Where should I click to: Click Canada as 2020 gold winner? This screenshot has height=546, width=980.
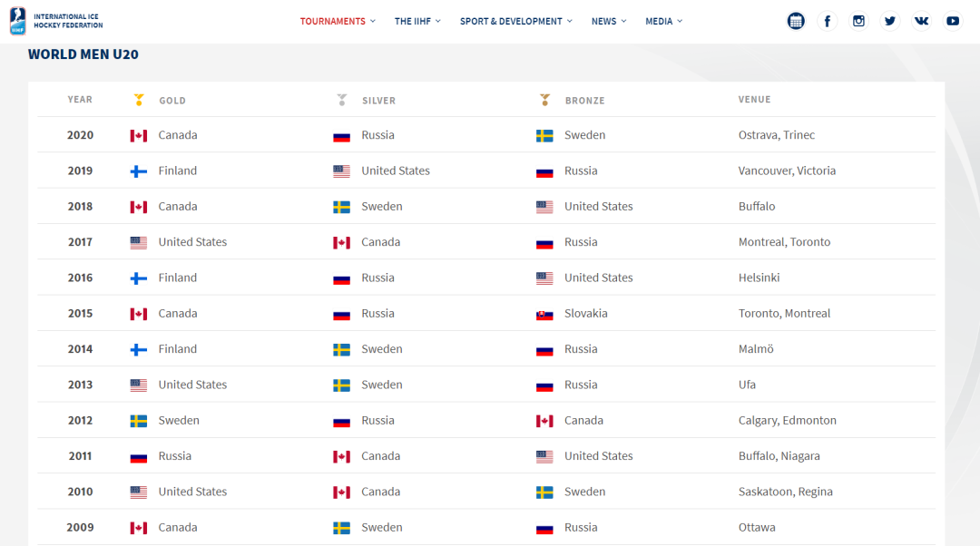pyautogui.click(x=178, y=135)
